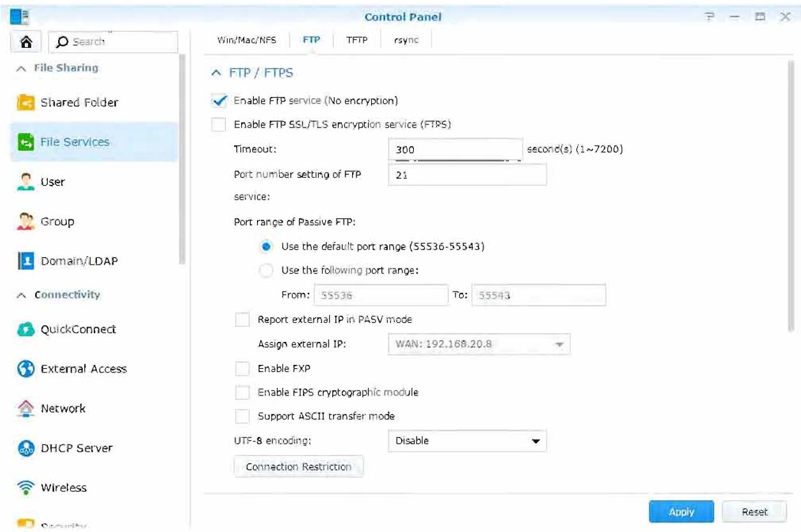The width and height of the screenshot is (801, 532).
Task: Switch to the rsync tab
Action: (x=406, y=40)
